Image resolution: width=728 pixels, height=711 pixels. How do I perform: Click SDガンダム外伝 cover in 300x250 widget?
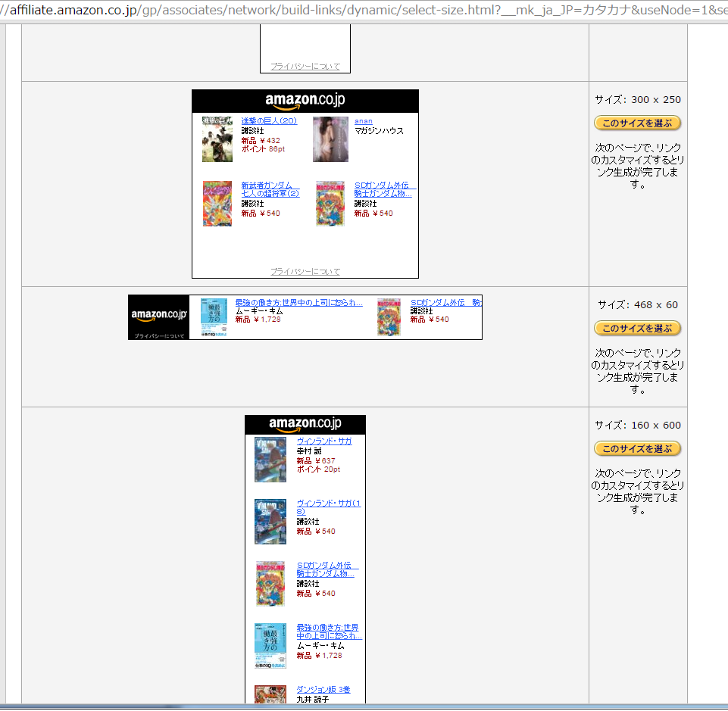tap(330, 204)
